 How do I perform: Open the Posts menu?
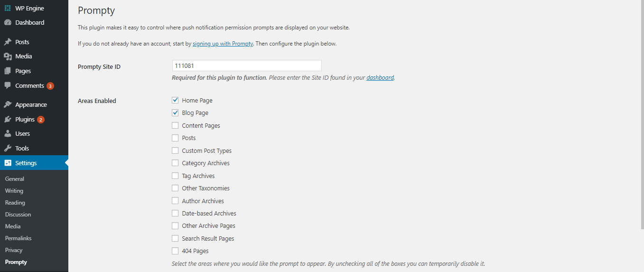(34, 42)
